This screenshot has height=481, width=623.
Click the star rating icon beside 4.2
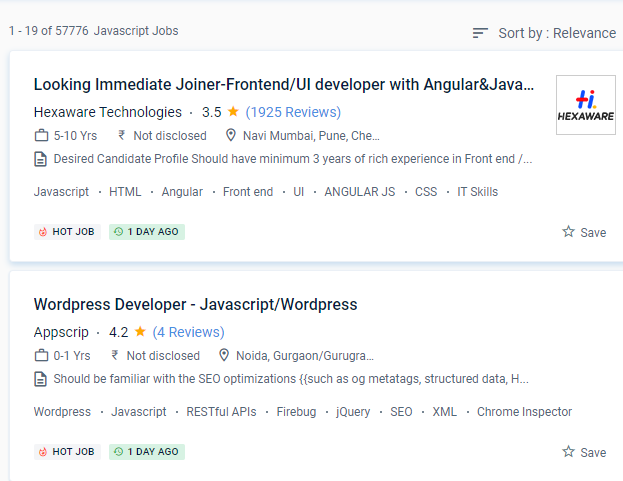click(140, 332)
